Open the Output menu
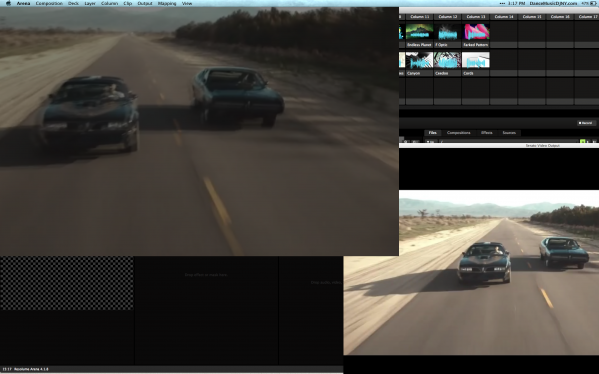The image size is (599, 374). pyautogui.click(x=145, y=3)
